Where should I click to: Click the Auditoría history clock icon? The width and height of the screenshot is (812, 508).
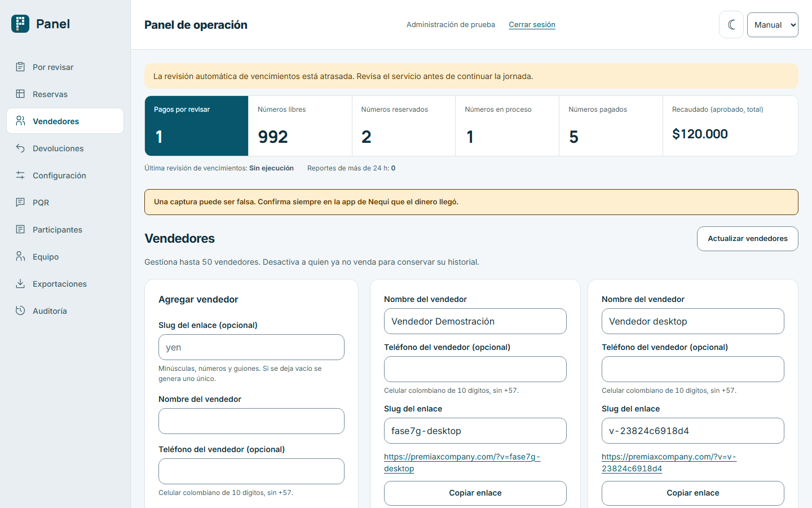(x=20, y=310)
